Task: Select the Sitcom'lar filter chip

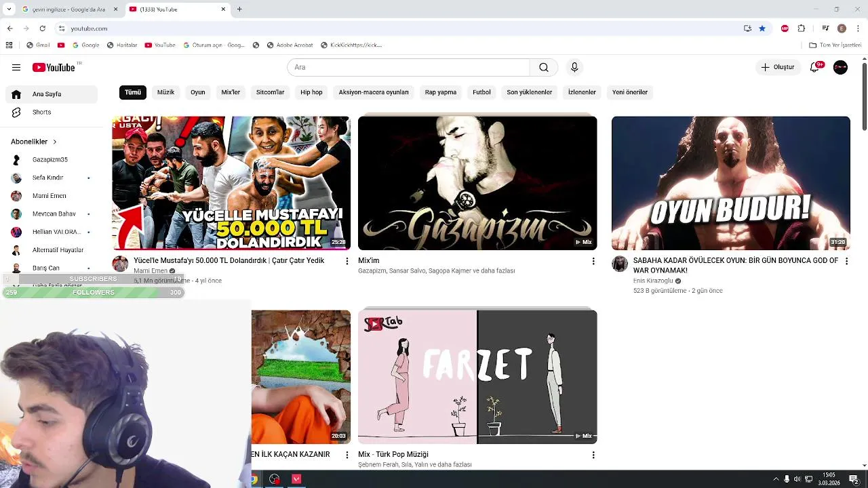Action: pos(270,92)
